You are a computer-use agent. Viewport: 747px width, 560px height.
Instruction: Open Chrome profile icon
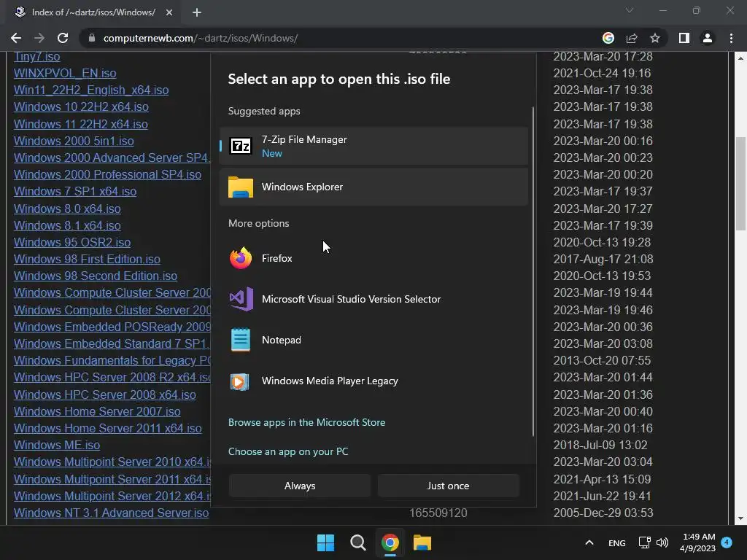(708, 38)
